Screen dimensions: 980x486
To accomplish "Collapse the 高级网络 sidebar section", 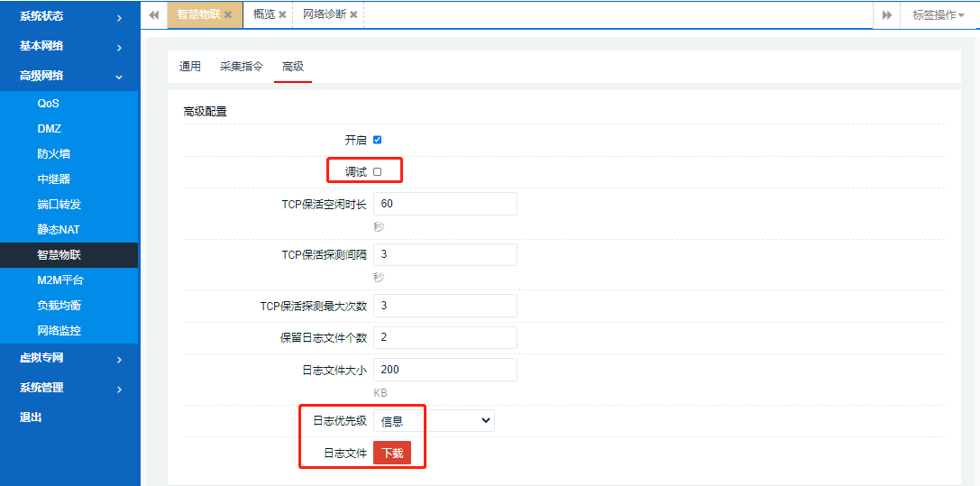I will [x=69, y=76].
